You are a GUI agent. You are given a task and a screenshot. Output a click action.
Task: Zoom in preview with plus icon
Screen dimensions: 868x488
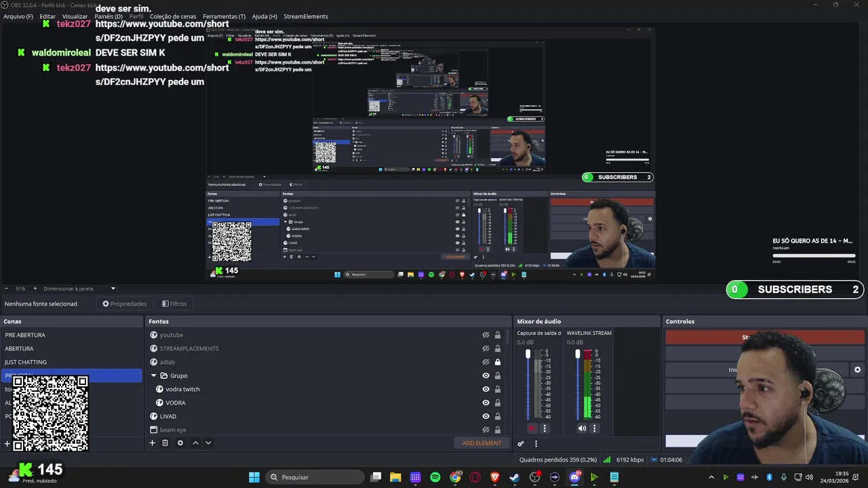[x=36, y=289]
